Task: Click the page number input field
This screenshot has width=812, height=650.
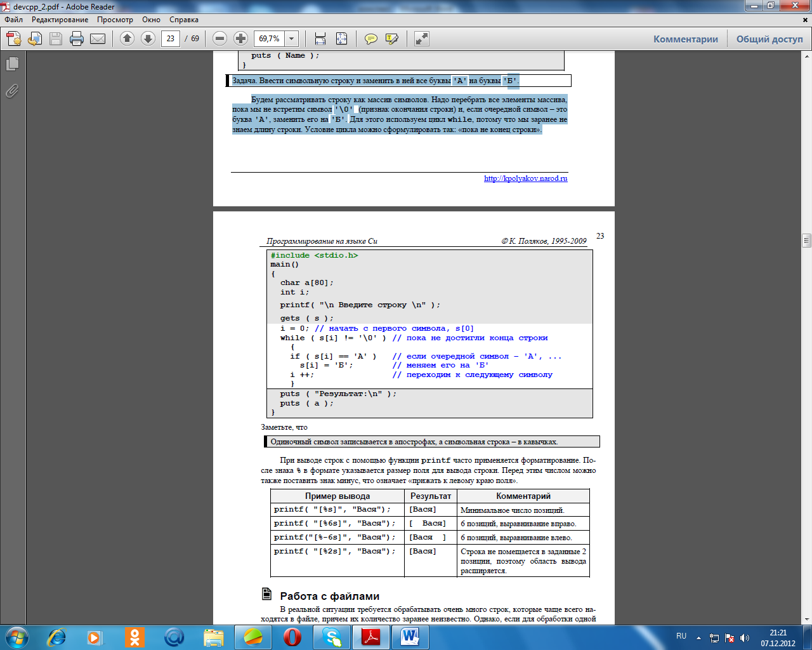Action: coord(170,39)
